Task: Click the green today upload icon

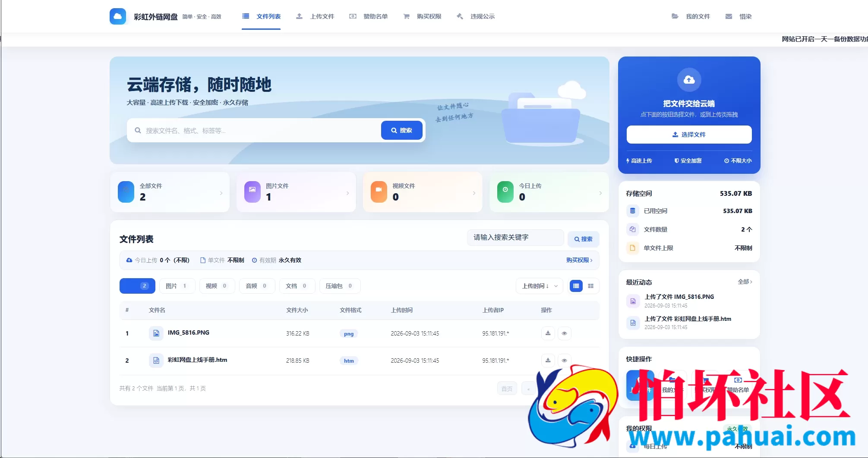Action: (x=505, y=192)
